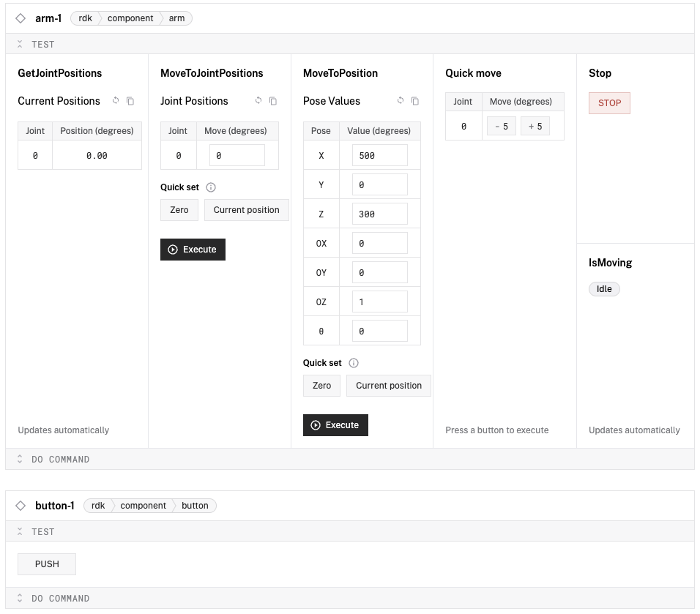The image size is (700, 614).
Task: Set pose values to Current position
Action: point(388,386)
